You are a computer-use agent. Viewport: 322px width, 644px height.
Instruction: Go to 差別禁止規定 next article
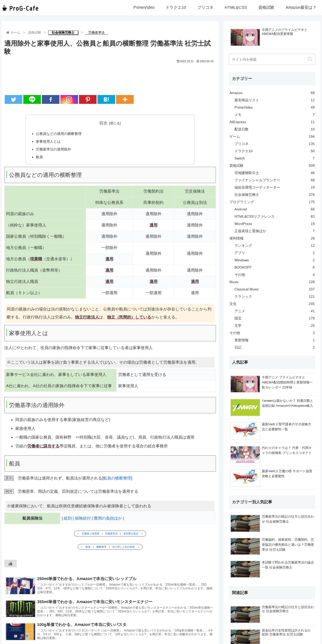click(131, 534)
